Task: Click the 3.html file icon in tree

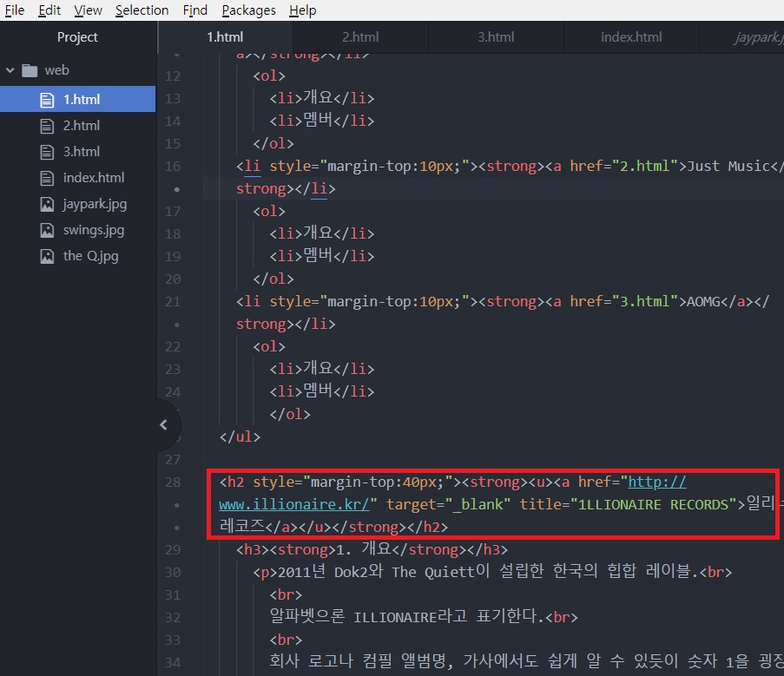Action: pos(47,152)
